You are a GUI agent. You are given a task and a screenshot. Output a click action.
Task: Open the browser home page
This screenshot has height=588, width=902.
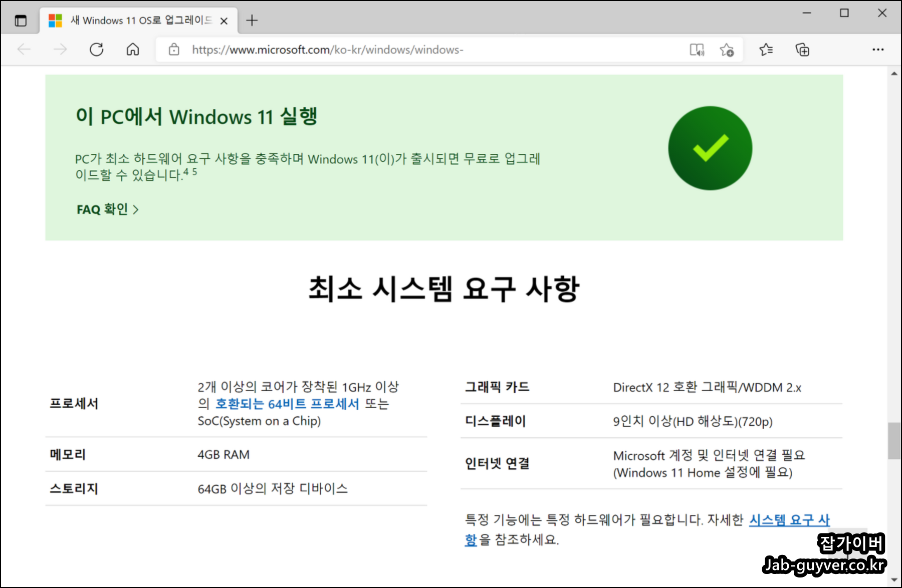pyautogui.click(x=133, y=49)
